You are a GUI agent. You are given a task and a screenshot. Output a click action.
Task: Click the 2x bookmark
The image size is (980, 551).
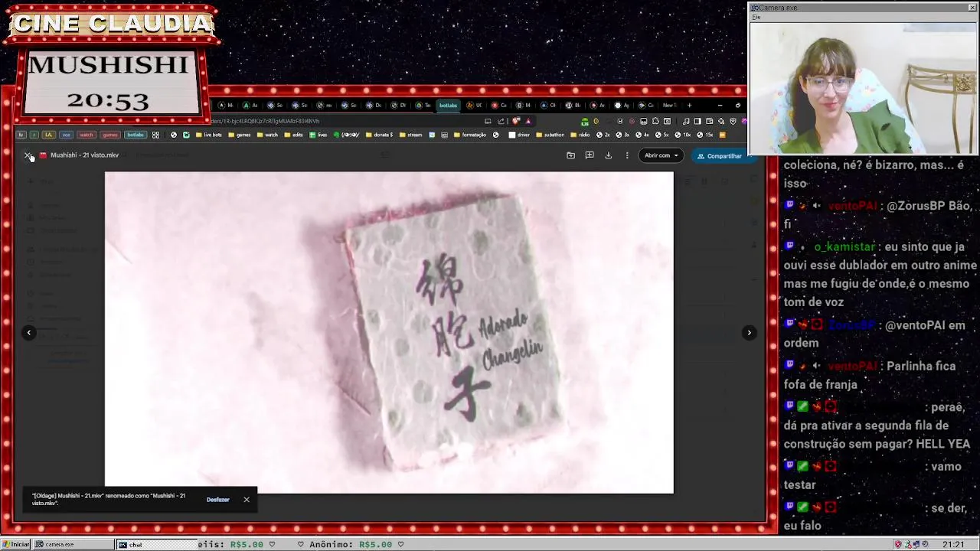coord(603,135)
